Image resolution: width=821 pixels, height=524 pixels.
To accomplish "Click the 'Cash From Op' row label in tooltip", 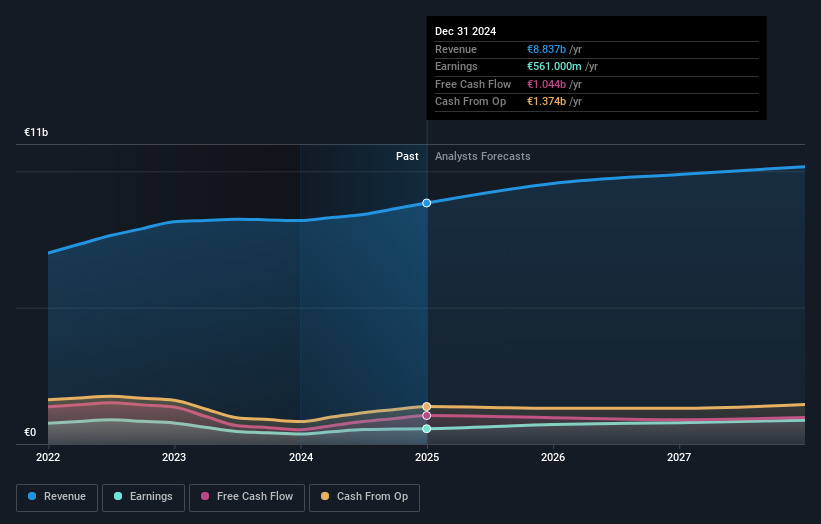I will pyautogui.click(x=471, y=102).
